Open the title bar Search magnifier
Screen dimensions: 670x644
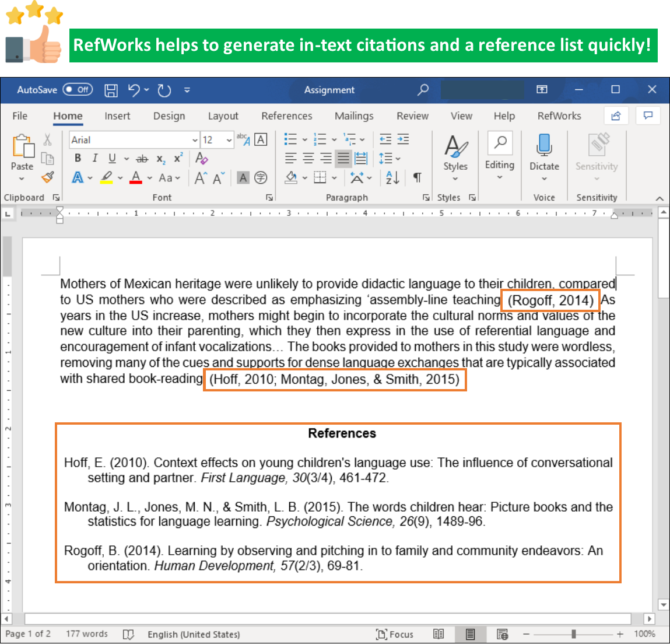423,90
